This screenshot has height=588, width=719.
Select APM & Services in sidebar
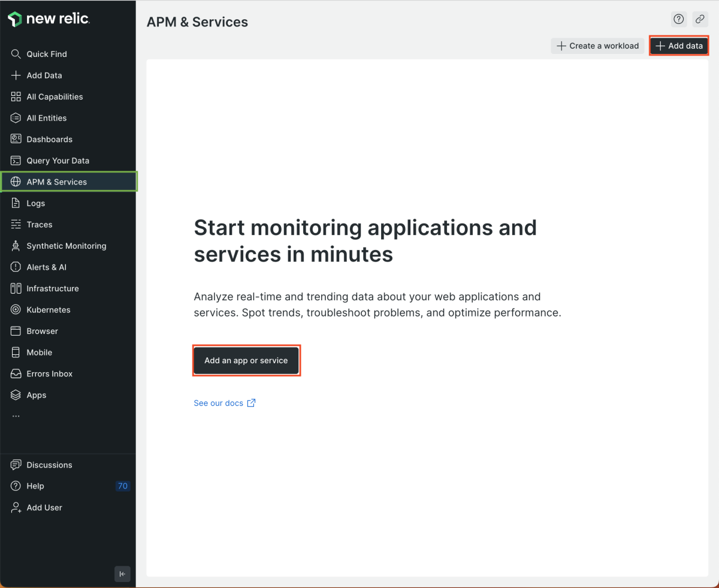pyautogui.click(x=56, y=182)
